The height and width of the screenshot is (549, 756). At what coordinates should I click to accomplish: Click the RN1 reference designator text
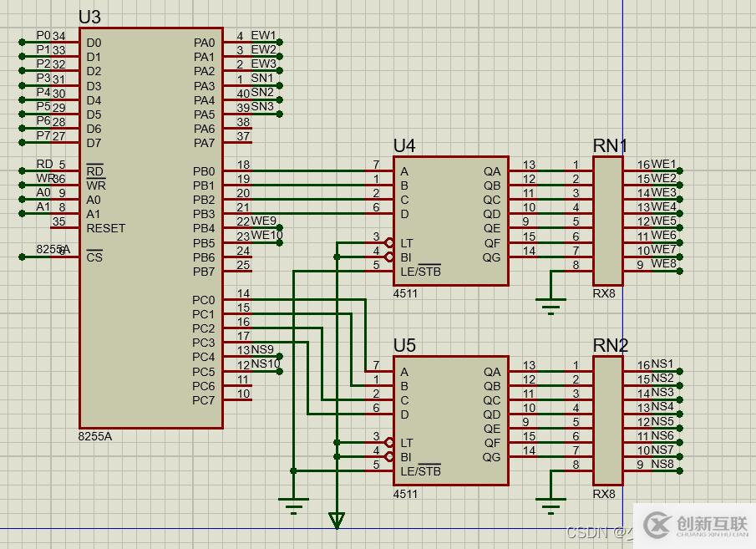(610, 145)
